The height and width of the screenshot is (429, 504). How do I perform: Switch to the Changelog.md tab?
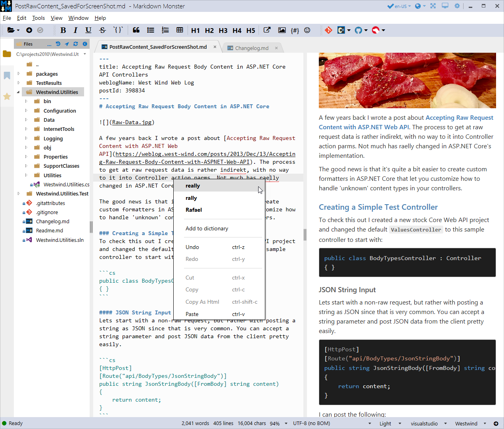pos(252,48)
